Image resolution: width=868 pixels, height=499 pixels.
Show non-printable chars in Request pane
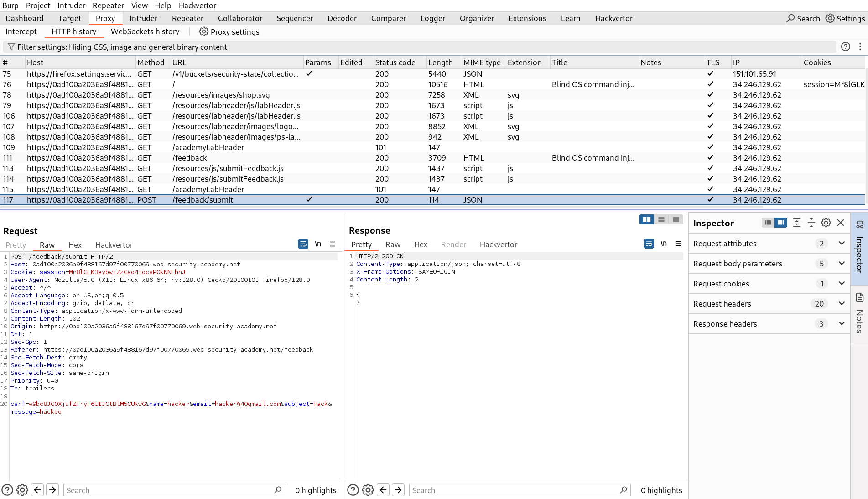[x=318, y=244]
